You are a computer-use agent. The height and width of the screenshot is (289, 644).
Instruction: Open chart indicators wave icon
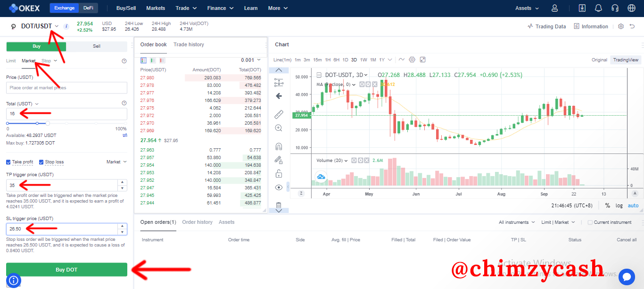(402, 59)
